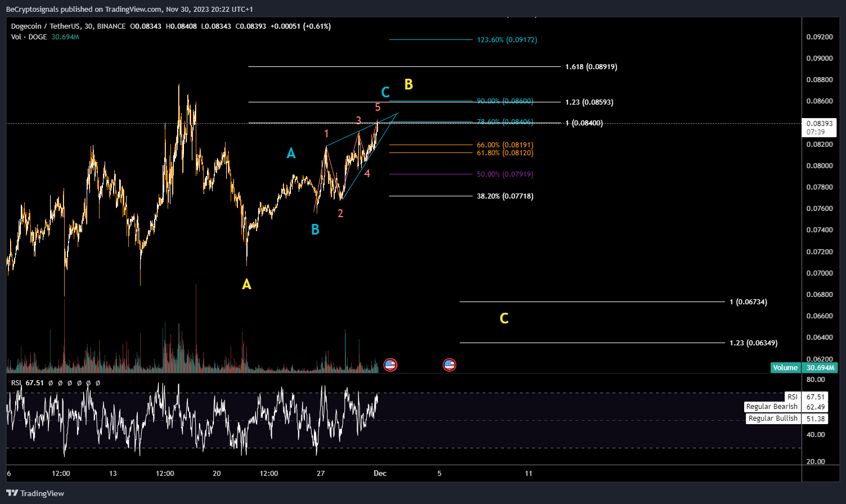The image size is (846, 504).
Task: Click the 1.618 (0.08919) extension label
Action: [591, 67]
